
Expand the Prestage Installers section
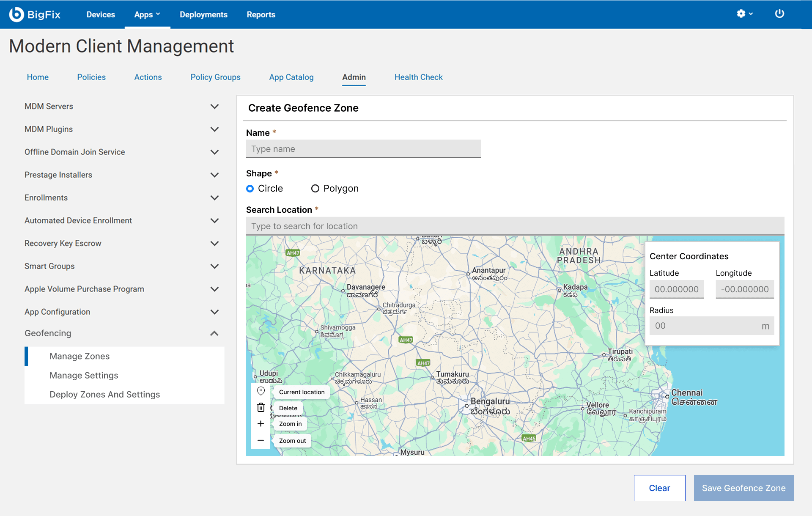click(x=214, y=175)
